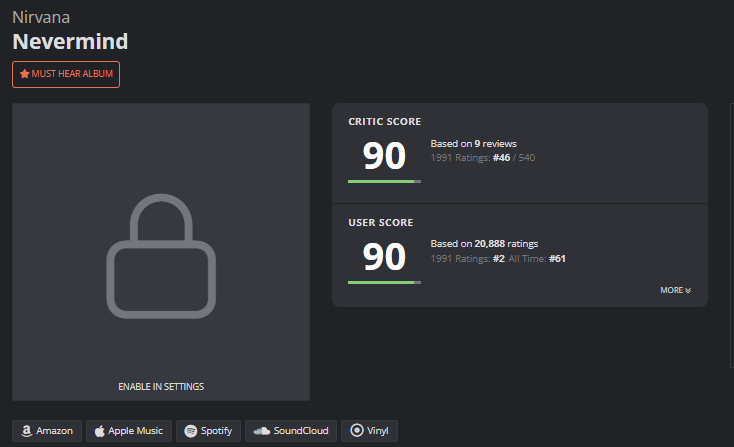This screenshot has width=734, height=447.
Task: Listen on Spotify button
Action: point(208,431)
